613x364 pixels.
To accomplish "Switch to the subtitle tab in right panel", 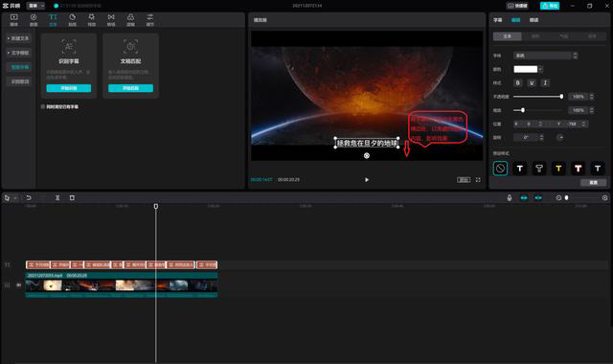I will [498, 20].
